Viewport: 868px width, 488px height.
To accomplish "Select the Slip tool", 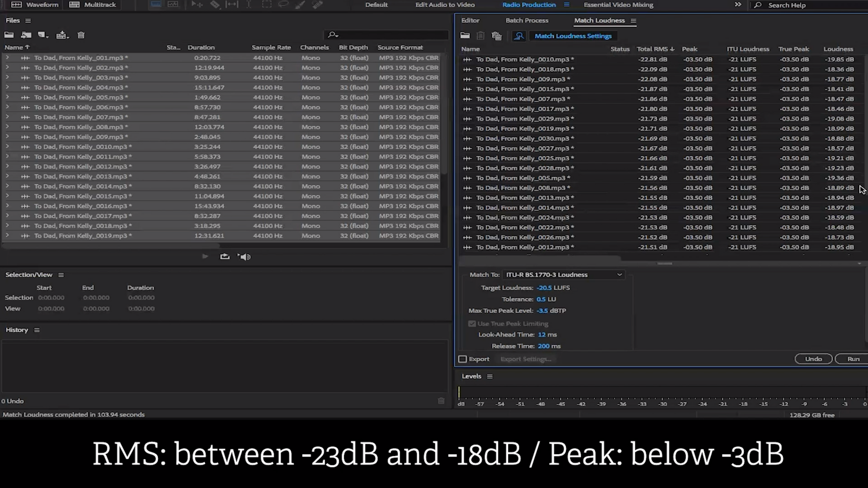I will [x=232, y=4].
